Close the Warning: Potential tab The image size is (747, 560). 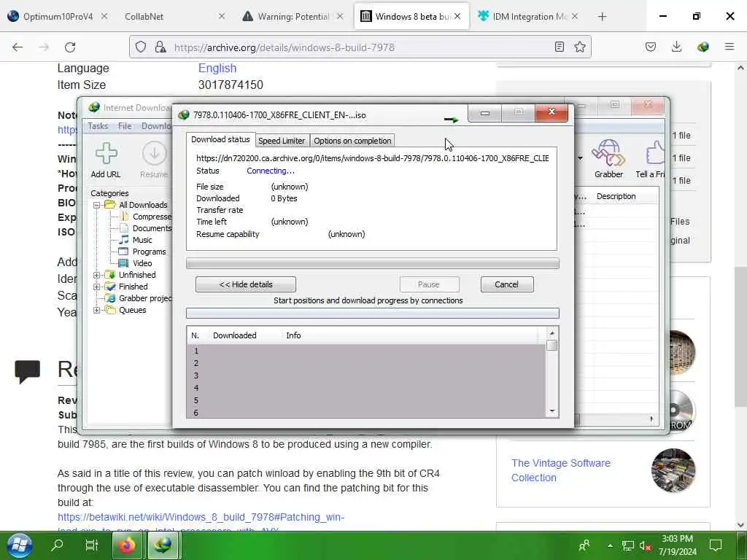point(340,17)
